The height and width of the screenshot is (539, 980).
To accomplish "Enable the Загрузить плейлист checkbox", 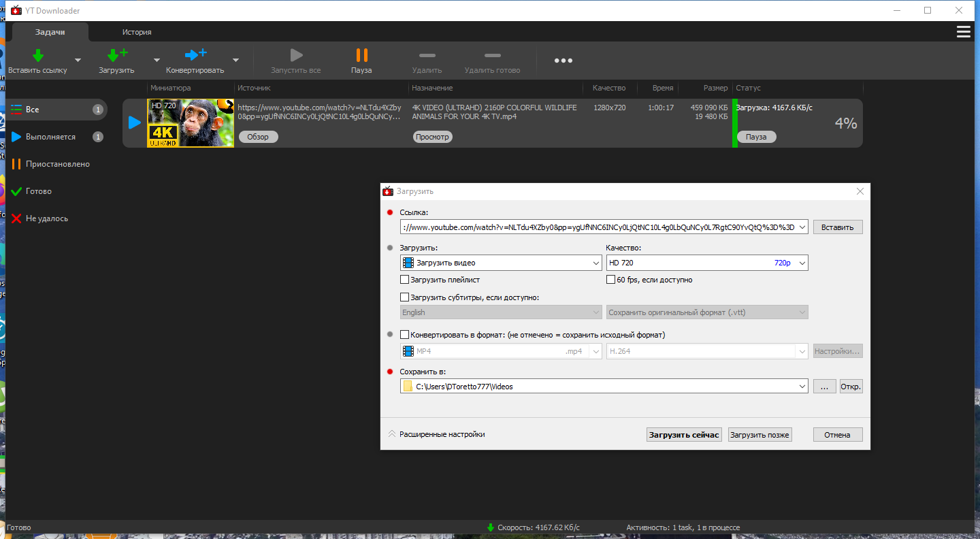I will [405, 280].
